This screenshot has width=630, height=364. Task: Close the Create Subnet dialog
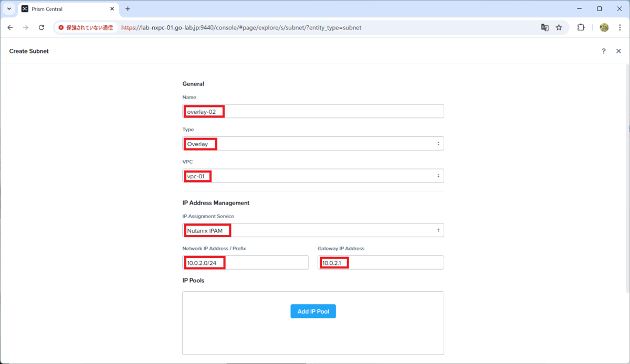tap(618, 51)
